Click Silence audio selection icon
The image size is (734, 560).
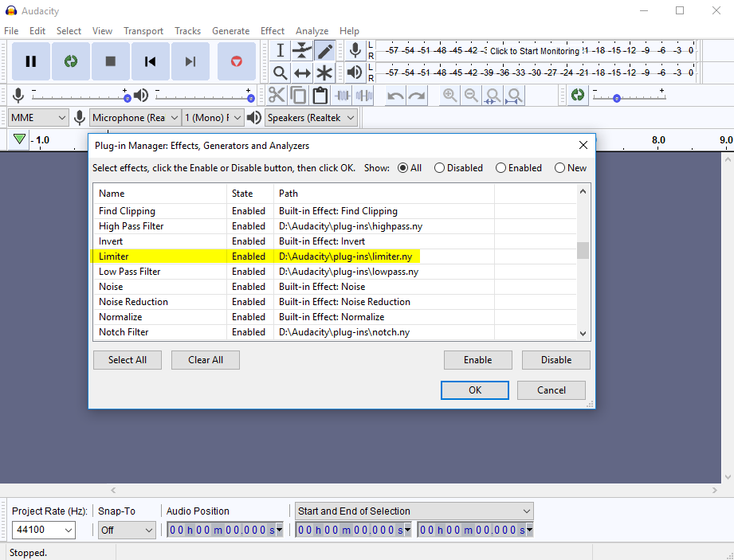[x=364, y=96]
